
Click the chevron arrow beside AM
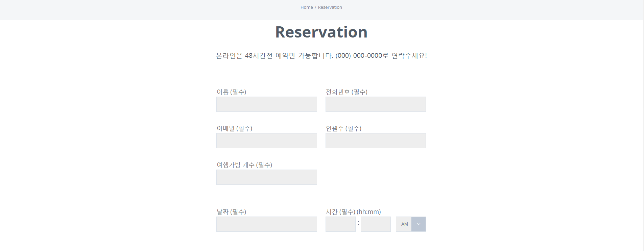click(419, 224)
